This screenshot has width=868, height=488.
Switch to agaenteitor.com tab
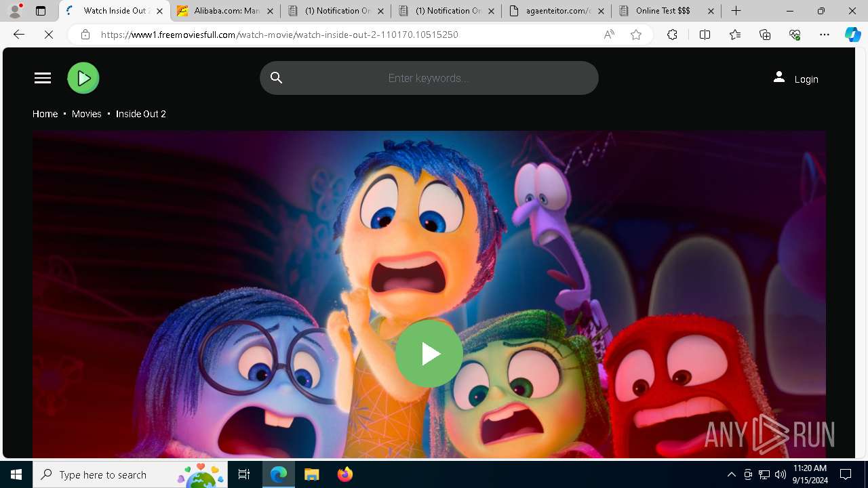[x=555, y=11]
